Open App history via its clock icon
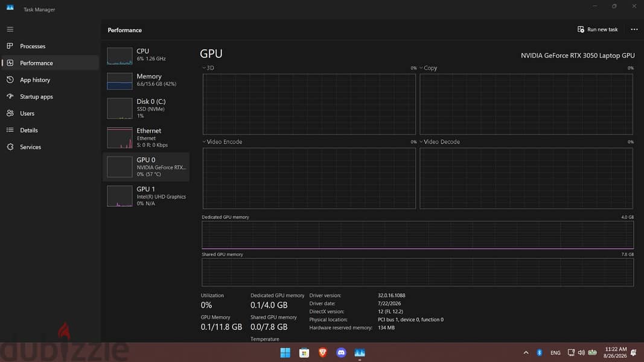The image size is (644, 362). point(10,80)
